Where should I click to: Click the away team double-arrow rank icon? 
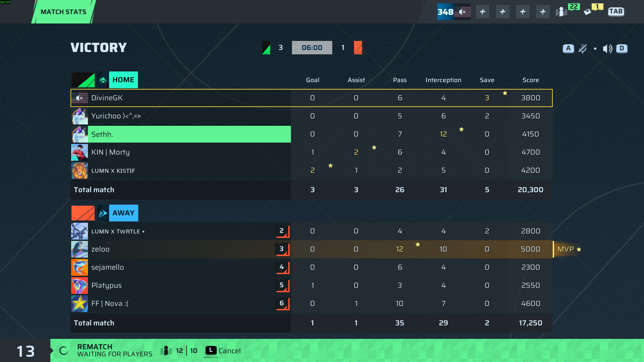(103, 213)
